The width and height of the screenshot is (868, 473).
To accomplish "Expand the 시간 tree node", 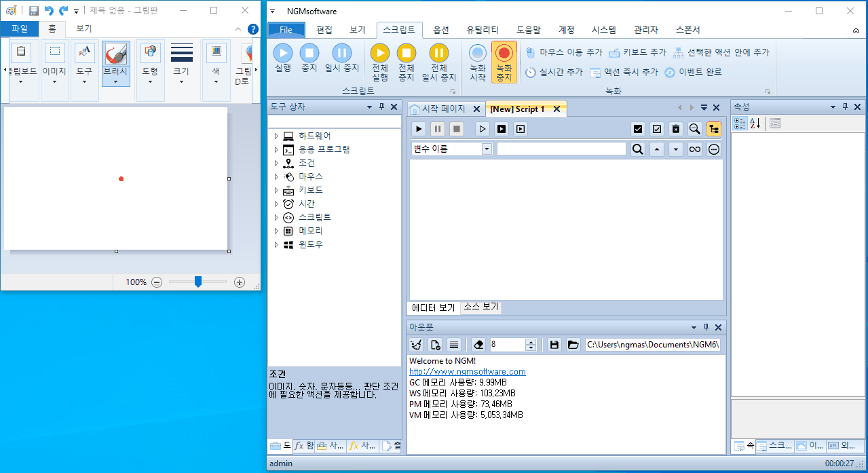I will click(276, 204).
